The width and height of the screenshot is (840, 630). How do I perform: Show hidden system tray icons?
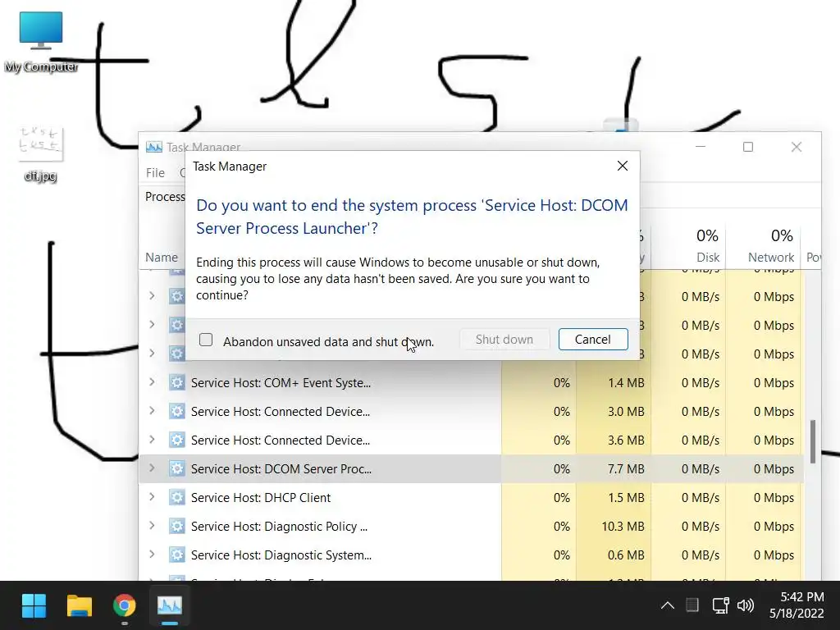[x=668, y=606]
